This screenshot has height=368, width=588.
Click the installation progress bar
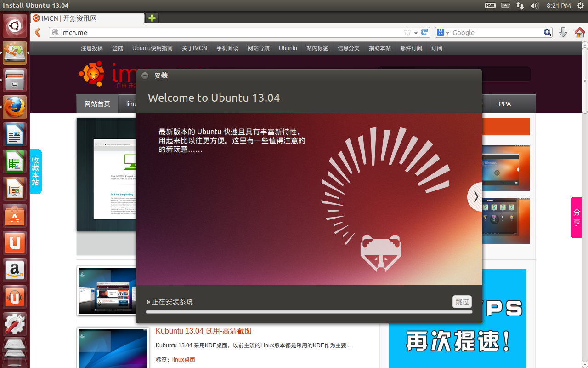(x=309, y=312)
